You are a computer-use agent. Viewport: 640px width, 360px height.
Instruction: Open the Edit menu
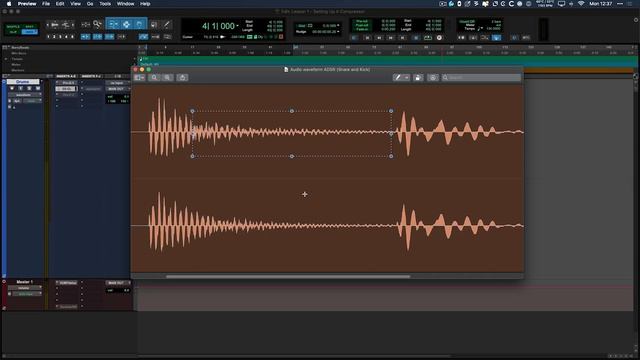coord(60,4)
